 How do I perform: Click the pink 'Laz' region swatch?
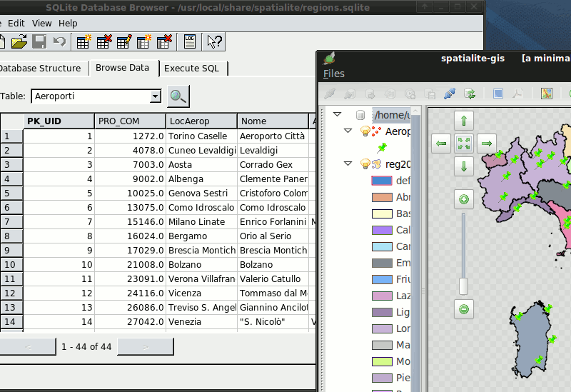coord(382,296)
